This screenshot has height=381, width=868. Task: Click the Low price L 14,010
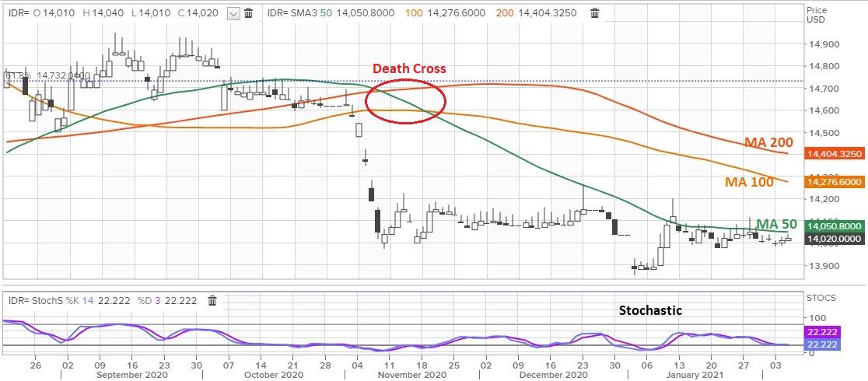(x=150, y=13)
